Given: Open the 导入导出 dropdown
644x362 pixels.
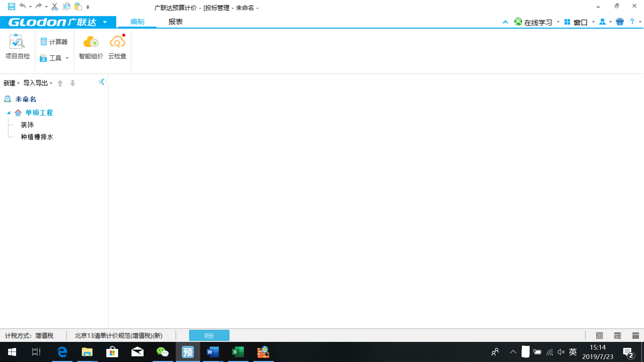Looking at the screenshot, I should point(38,83).
